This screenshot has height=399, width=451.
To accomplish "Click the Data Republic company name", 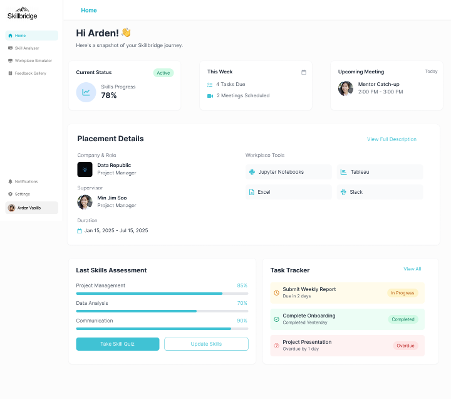I will click(114, 165).
